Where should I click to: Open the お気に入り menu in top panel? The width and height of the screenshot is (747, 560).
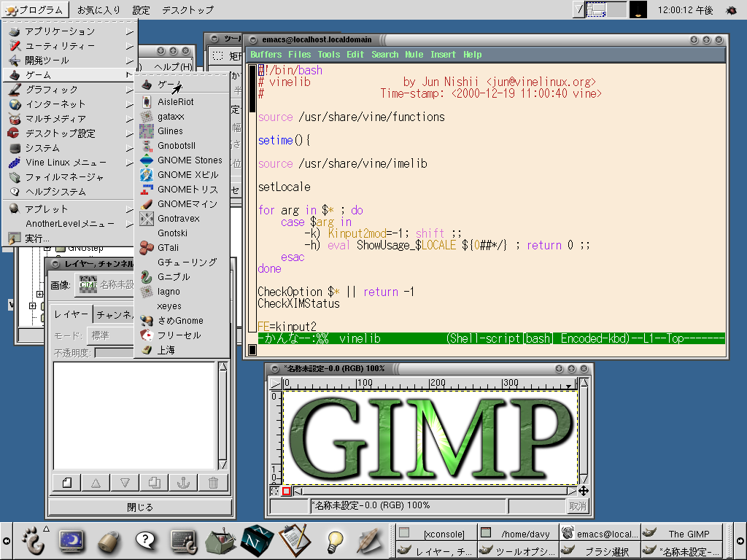(98, 10)
